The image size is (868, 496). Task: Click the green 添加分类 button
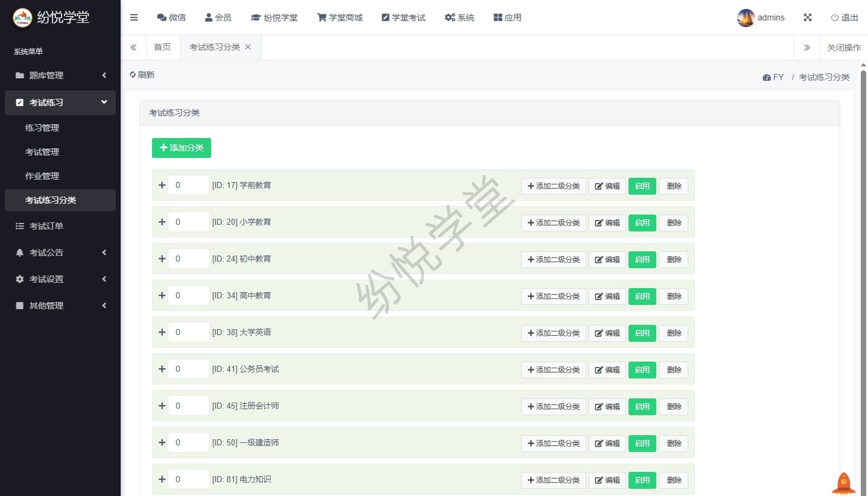[x=181, y=148]
